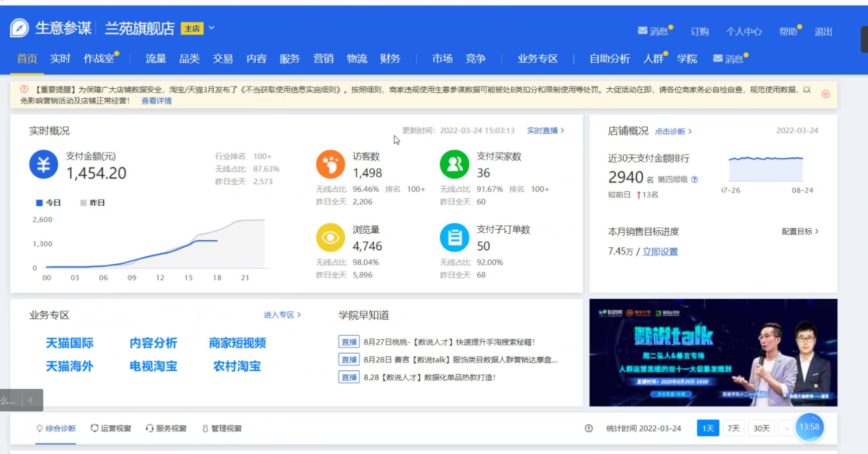Click the blue 支付子订单数 document icon
This screenshot has height=454, width=868.
click(455, 237)
